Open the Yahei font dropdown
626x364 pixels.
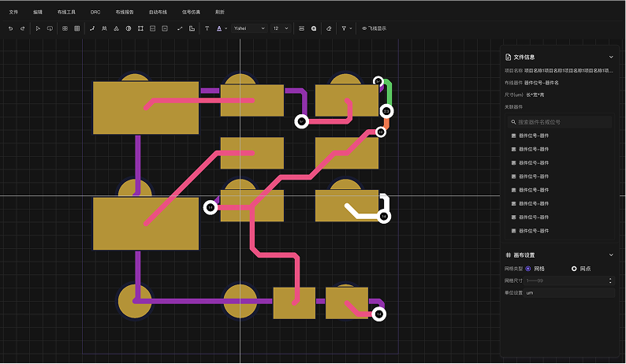click(248, 28)
